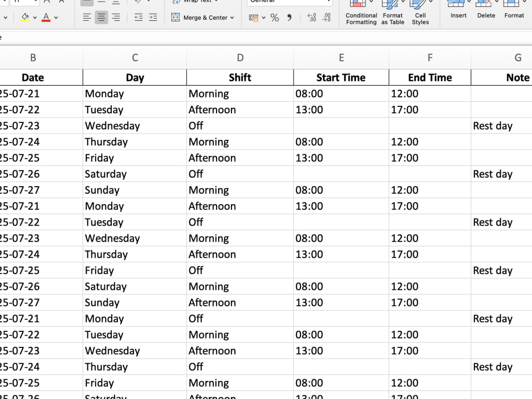Click the Increase Decimal icon
The image size is (532, 399).
tap(311, 18)
